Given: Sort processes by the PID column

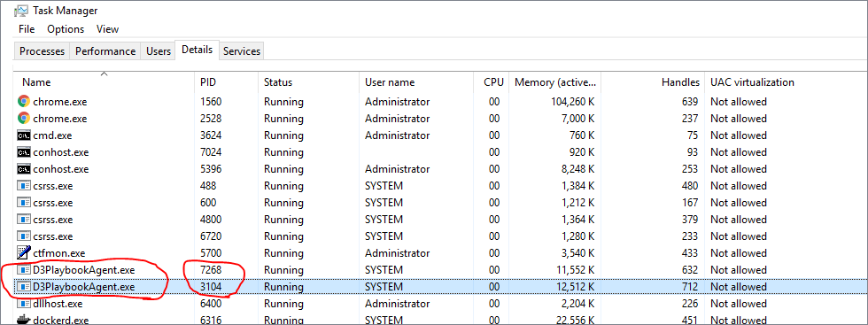Looking at the screenshot, I should pyautogui.click(x=208, y=82).
